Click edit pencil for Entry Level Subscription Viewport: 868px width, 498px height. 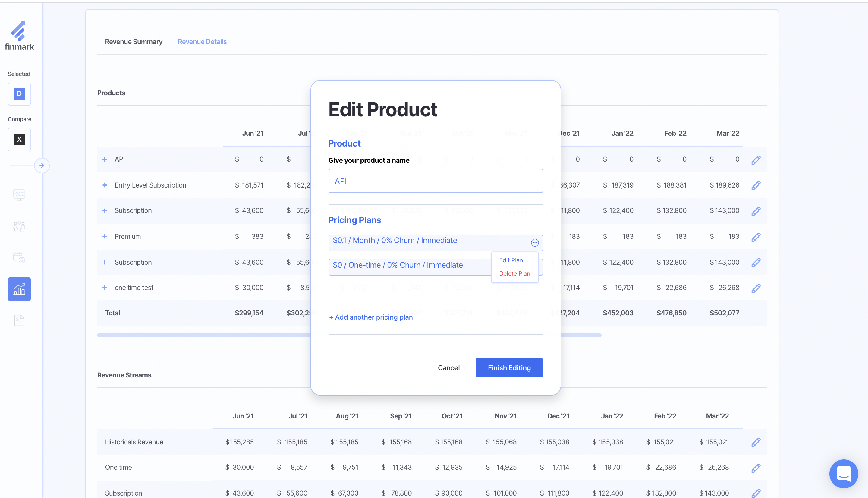756,185
